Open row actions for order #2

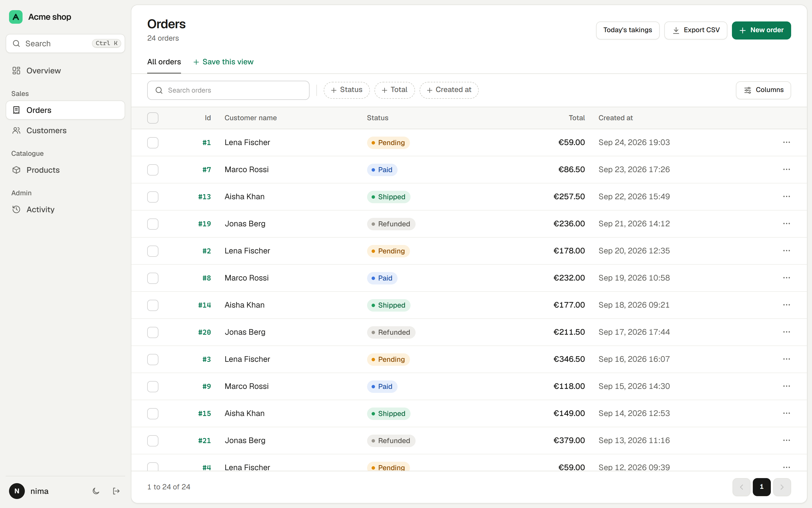tap(787, 251)
